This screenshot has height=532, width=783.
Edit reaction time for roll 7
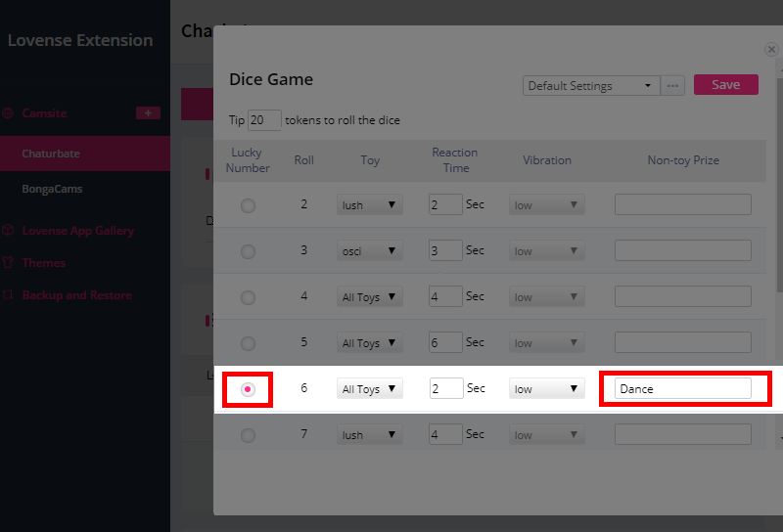pos(445,434)
